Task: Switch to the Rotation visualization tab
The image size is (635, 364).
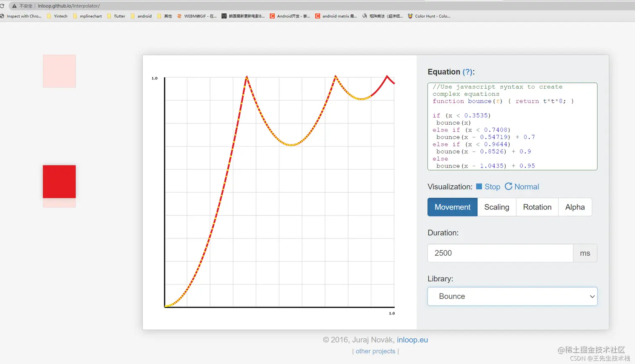Action: [x=537, y=207]
